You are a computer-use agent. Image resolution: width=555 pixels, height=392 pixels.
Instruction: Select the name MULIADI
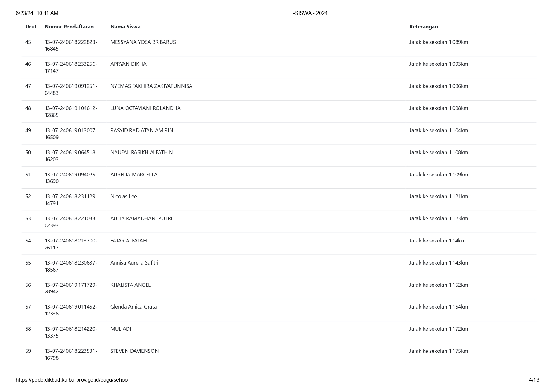[121, 329]
